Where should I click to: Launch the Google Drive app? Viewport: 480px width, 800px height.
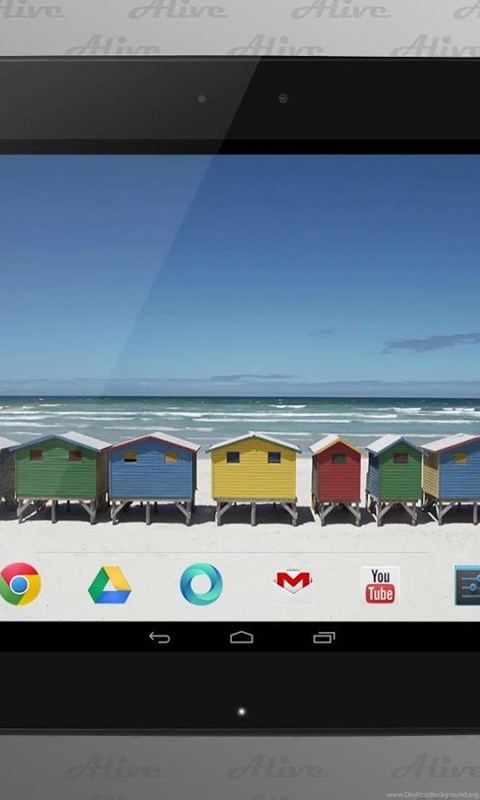pos(110,585)
